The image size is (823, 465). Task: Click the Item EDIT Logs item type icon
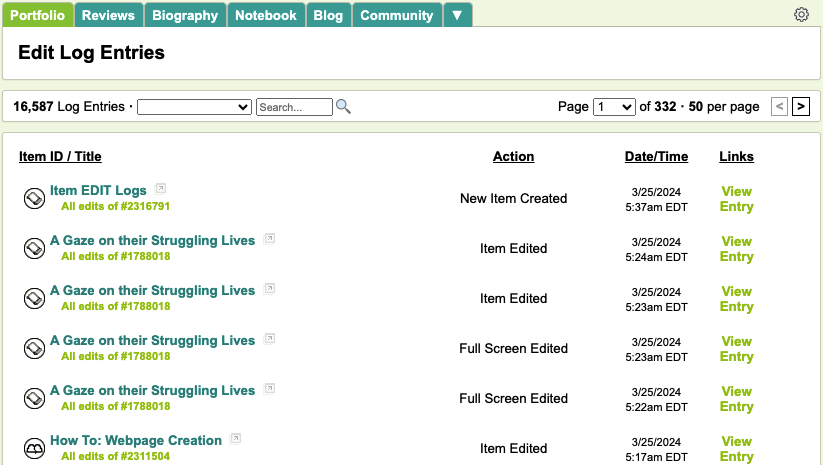click(x=34, y=198)
